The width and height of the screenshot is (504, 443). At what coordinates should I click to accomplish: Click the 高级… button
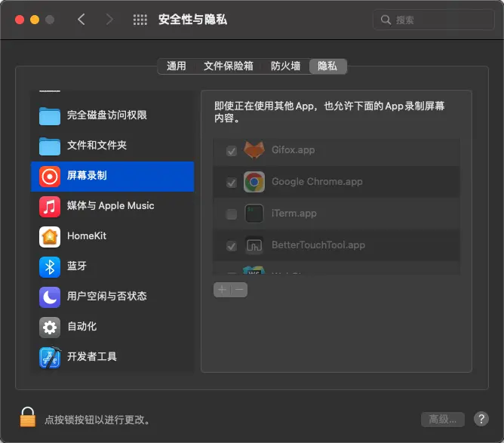pyautogui.click(x=443, y=419)
